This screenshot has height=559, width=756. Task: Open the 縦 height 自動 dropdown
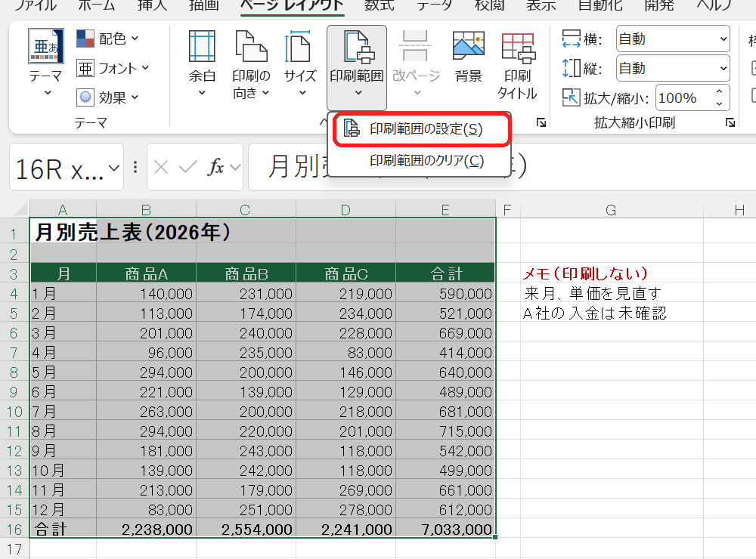tap(673, 69)
